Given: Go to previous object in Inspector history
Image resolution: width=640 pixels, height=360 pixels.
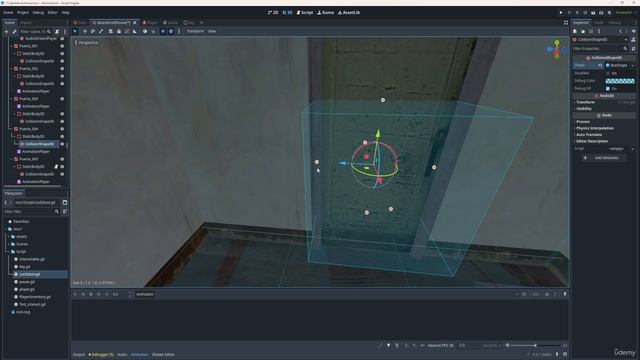Looking at the screenshot, I should pos(620,31).
